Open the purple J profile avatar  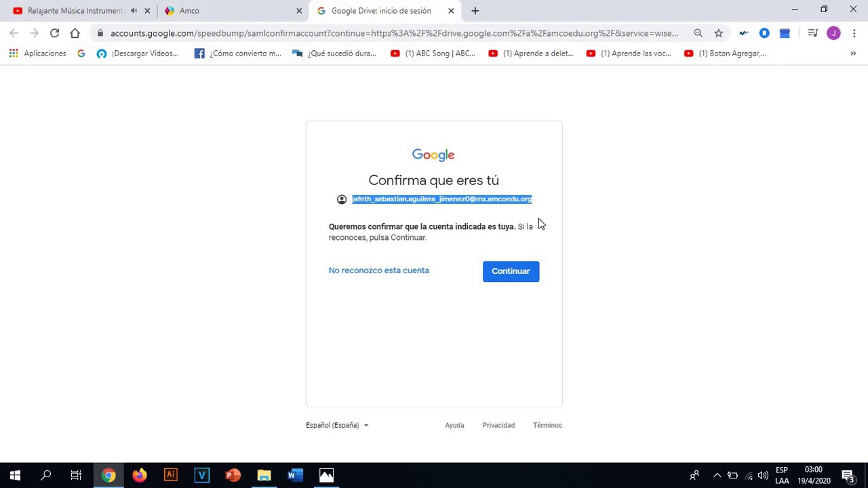pyautogui.click(x=833, y=33)
